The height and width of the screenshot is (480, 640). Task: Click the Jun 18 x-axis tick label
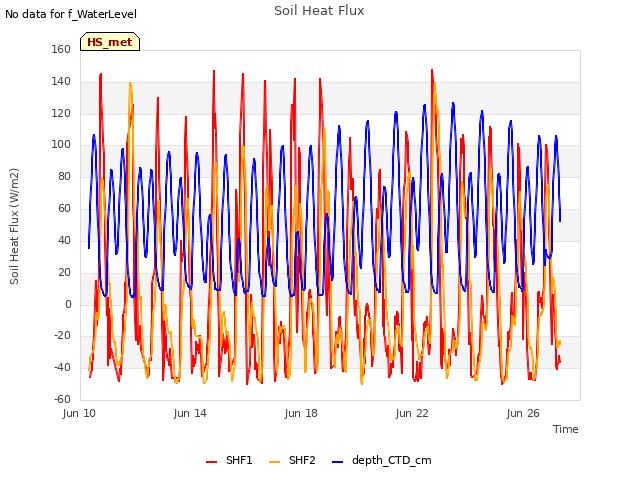(x=301, y=413)
